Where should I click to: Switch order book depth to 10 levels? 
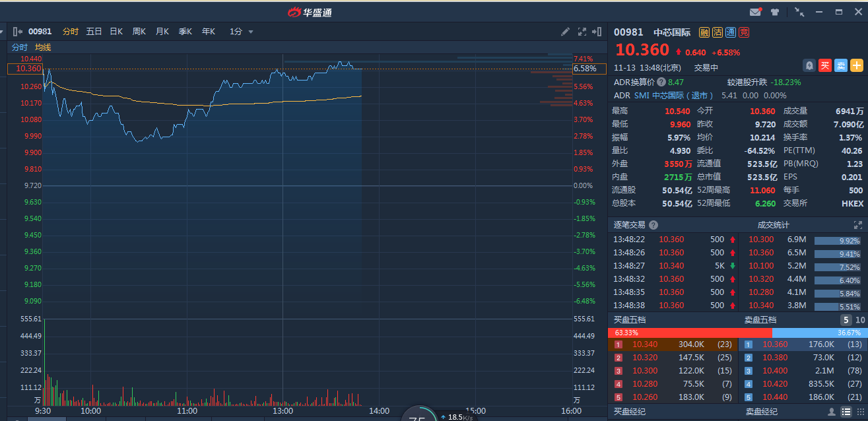point(860,320)
